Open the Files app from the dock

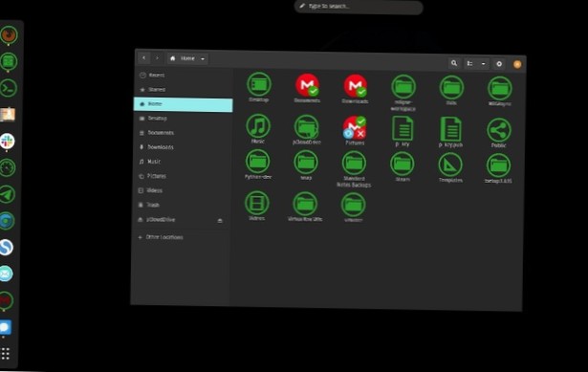[x=9, y=61]
